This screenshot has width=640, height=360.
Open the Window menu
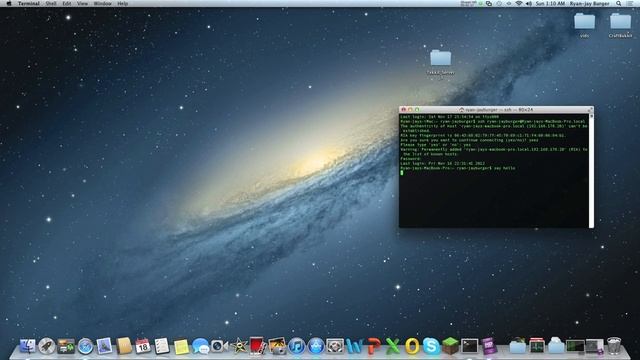coord(102,3)
